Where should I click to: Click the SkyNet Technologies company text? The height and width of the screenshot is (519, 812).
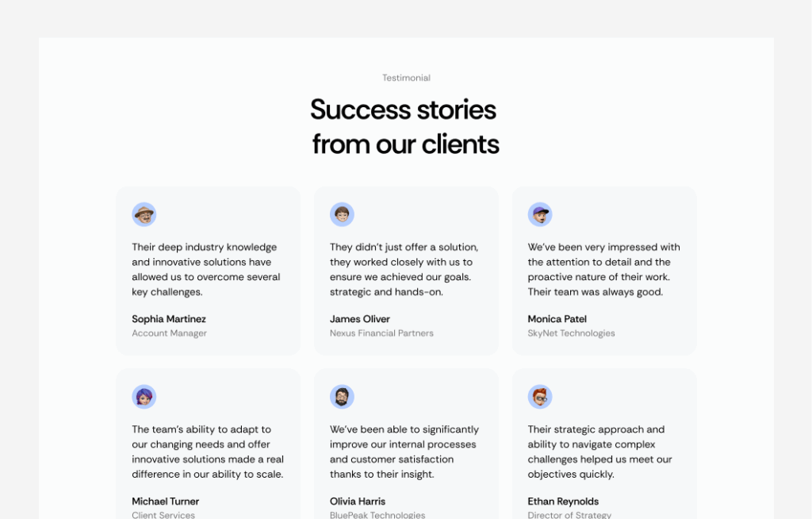(x=571, y=333)
